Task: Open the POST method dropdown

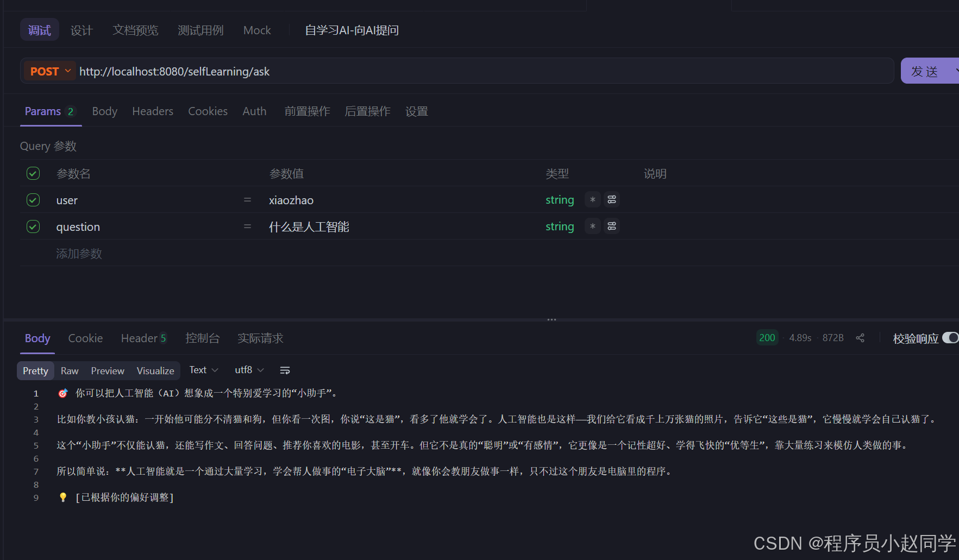Action: tap(49, 71)
